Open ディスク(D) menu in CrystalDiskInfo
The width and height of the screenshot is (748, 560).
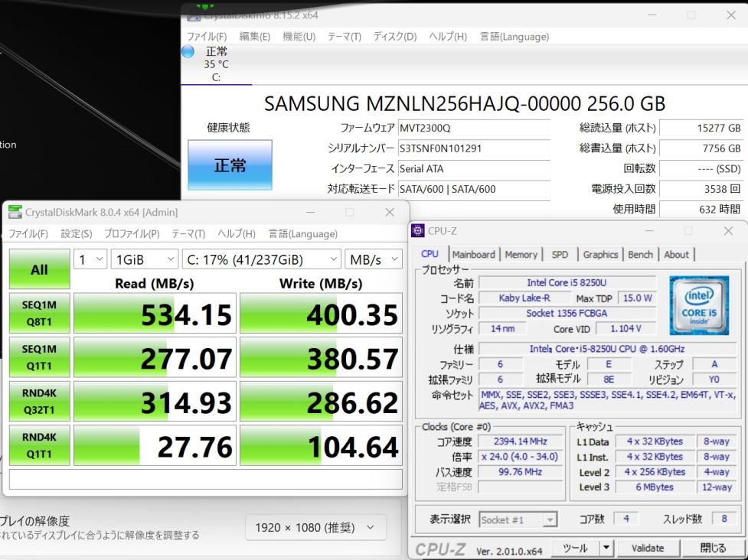pos(395,37)
